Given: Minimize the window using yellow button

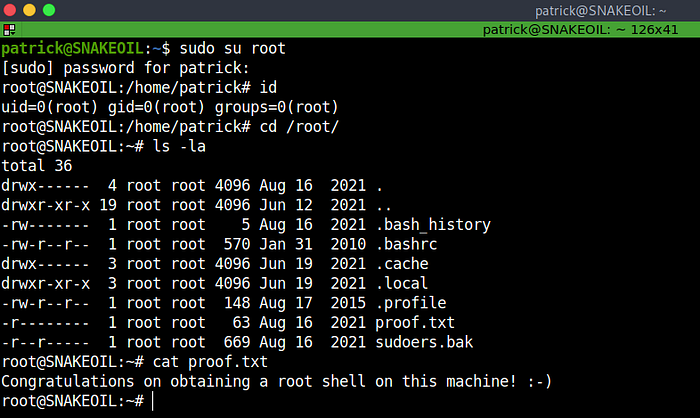Looking at the screenshot, I should click(33, 10).
